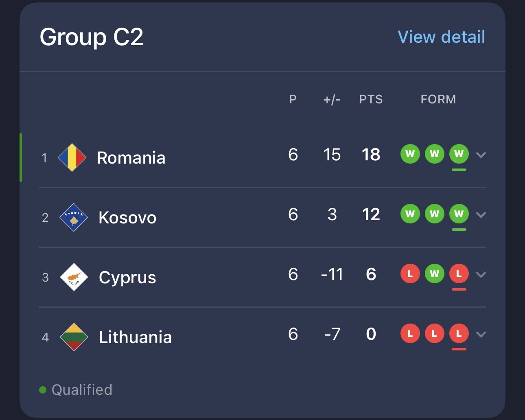Click Lithuania's first loss form badge
This screenshot has height=420, width=525.
tap(410, 334)
